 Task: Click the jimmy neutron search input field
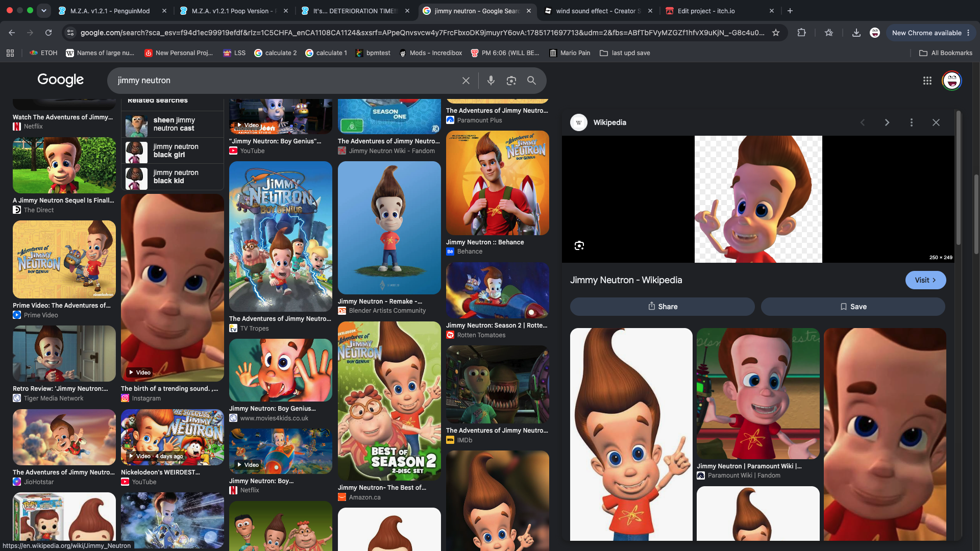point(286,81)
